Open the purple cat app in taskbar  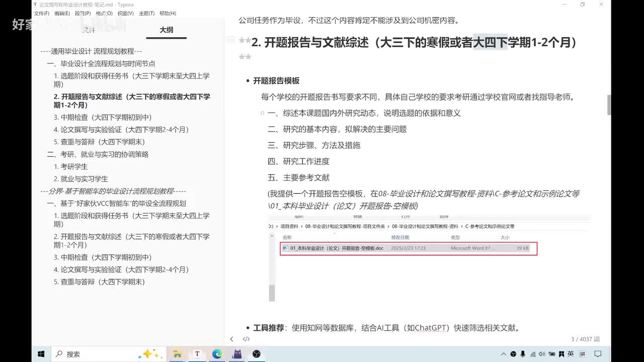pyautogui.click(x=237, y=354)
